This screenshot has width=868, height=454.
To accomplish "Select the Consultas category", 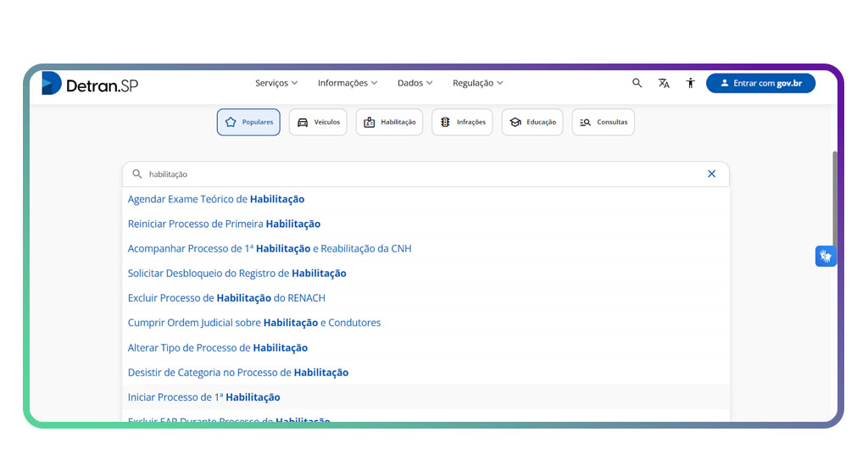I will point(603,122).
